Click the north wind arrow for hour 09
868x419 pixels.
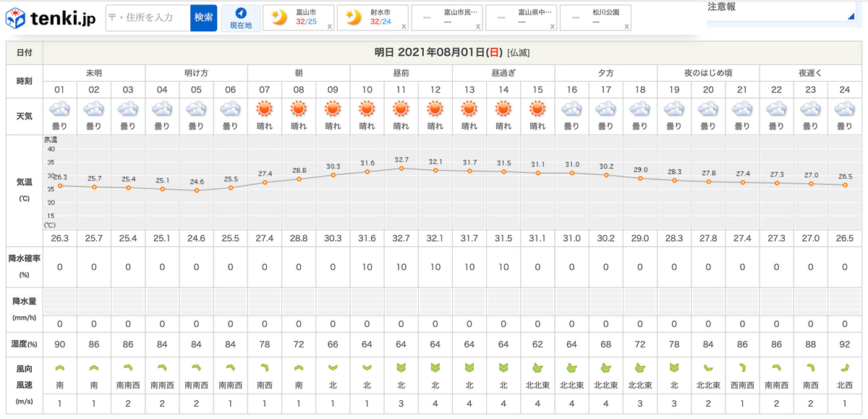pyautogui.click(x=333, y=368)
